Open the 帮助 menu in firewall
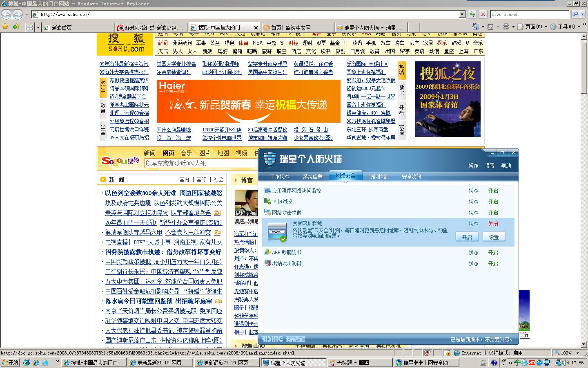The height and width of the screenshot is (368, 588). (506, 166)
